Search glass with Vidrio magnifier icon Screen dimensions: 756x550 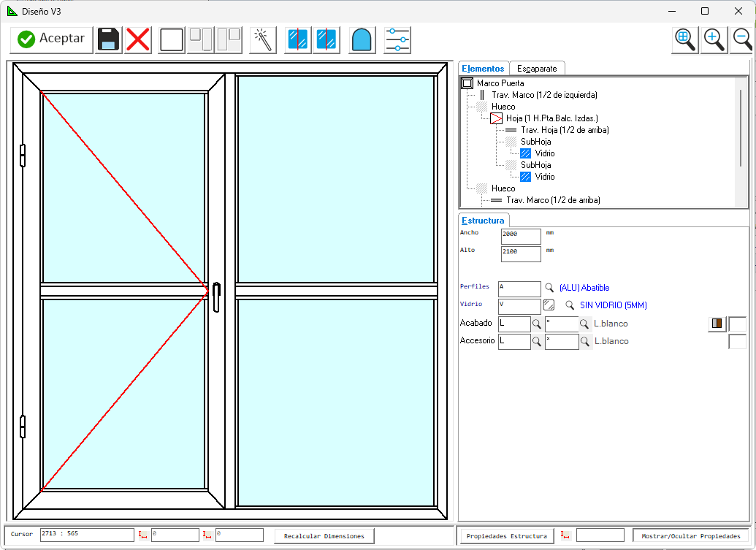[x=570, y=305]
